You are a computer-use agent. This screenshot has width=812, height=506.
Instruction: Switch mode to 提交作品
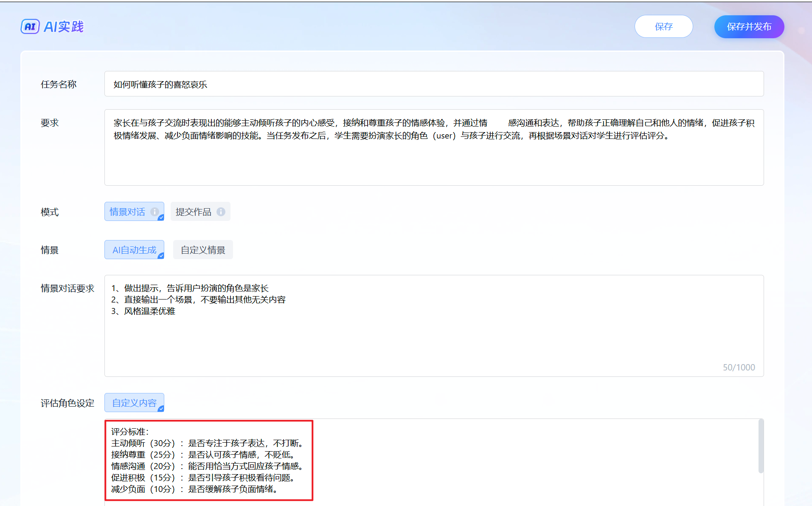click(x=194, y=212)
